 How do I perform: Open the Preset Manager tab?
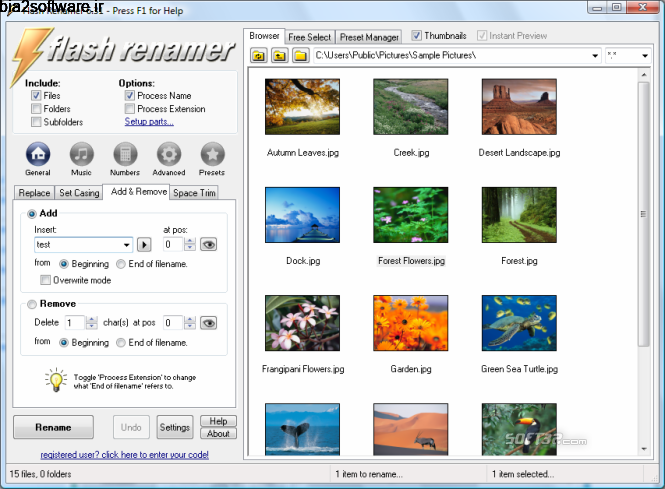(x=370, y=37)
